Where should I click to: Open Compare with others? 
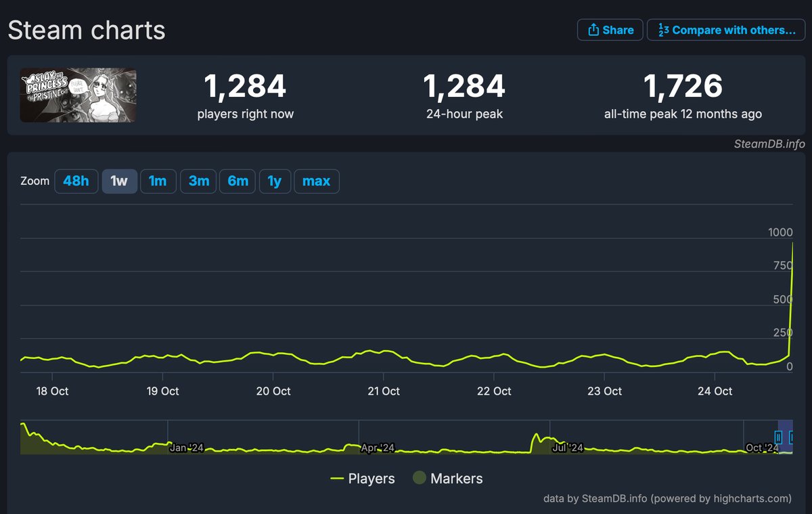(x=726, y=30)
